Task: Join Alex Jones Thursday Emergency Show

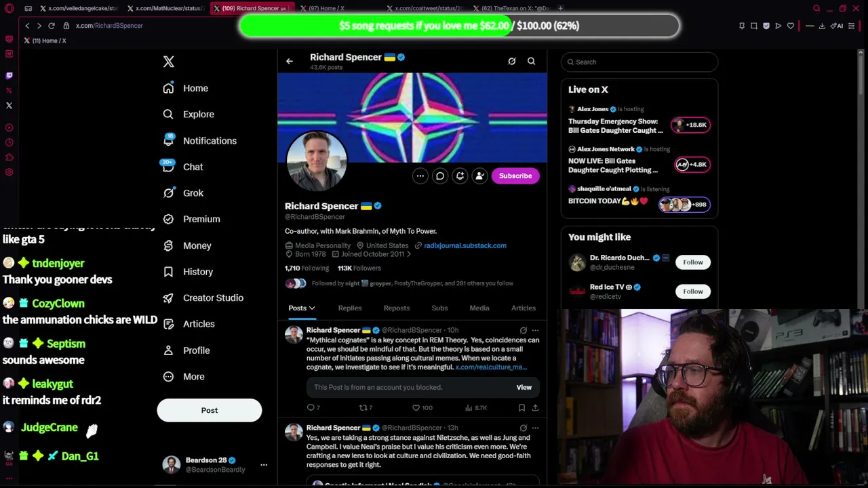Action: (x=691, y=125)
